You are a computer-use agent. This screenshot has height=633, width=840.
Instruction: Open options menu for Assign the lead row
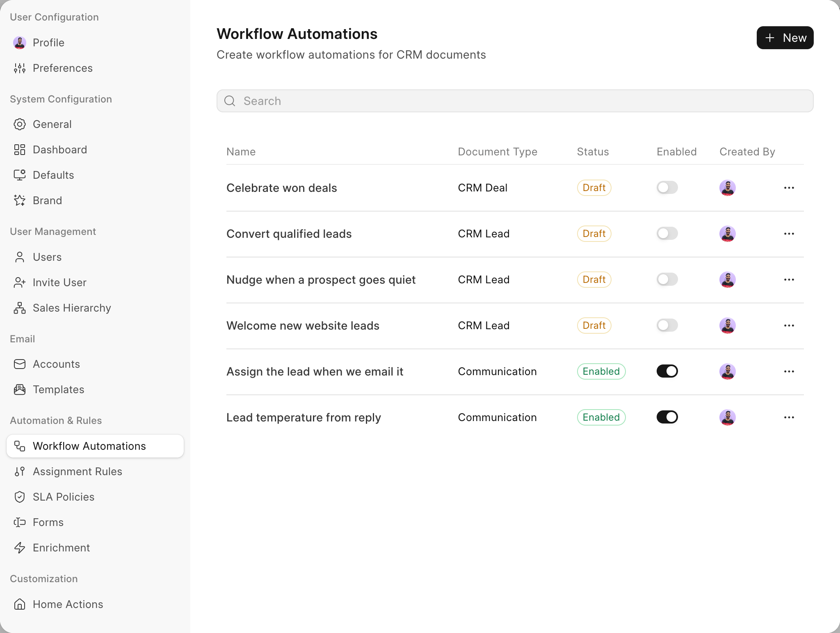tap(789, 371)
